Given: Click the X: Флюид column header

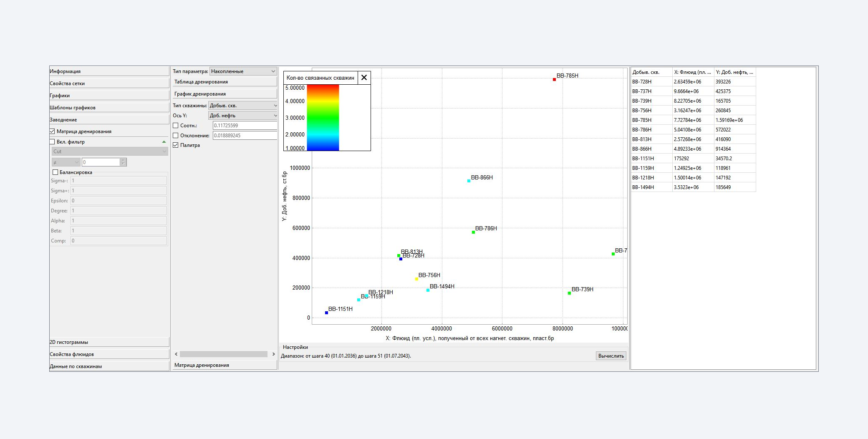Looking at the screenshot, I should pyautogui.click(x=693, y=72).
